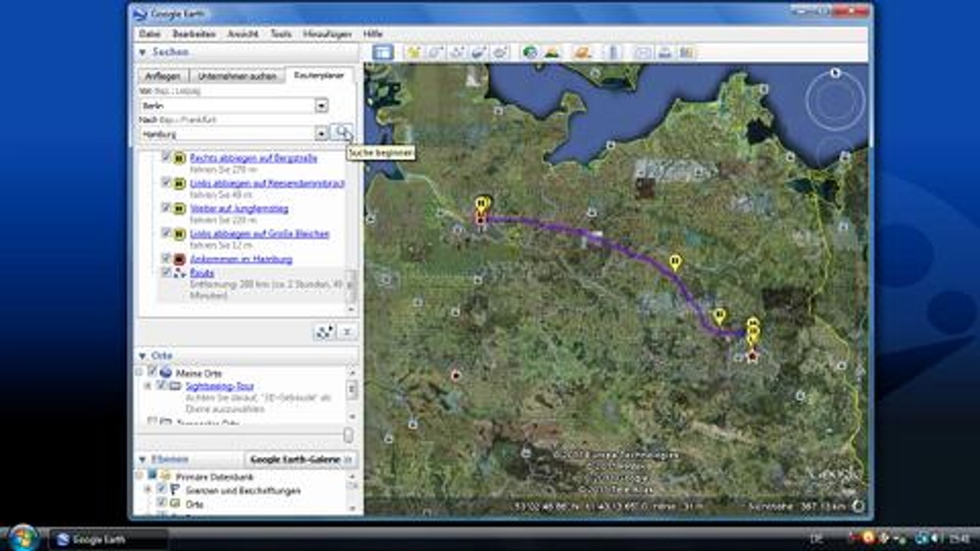Click Suche beginnen magnifier button
Image resolution: width=980 pixels, height=551 pixels.
[x=341, y=132]
